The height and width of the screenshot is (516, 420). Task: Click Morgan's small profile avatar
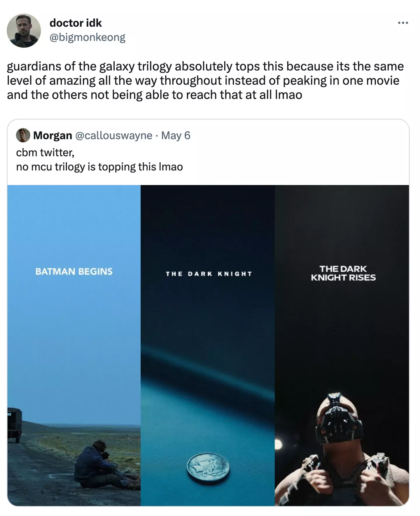tap(23, 135)
